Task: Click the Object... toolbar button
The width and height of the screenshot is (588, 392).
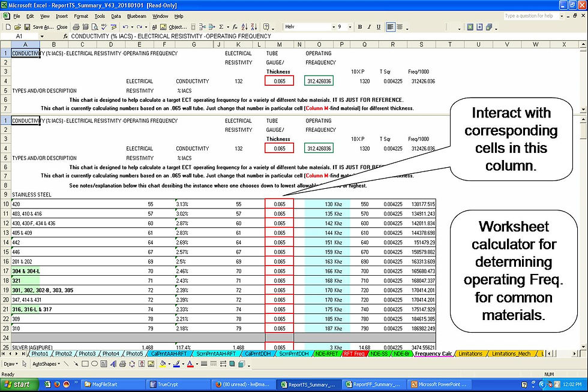Action: pyautogui.click(x=178, y=27)
